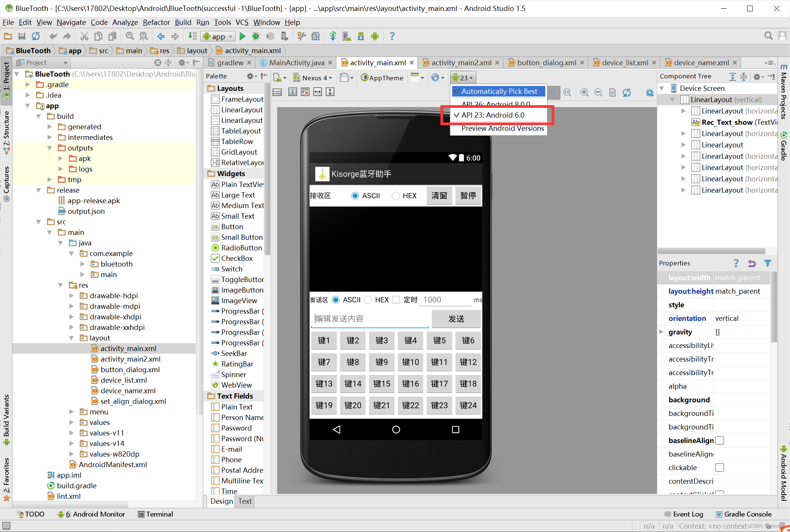Viewport: 790px width, 532px height.
Task: Open the API 23 version dropdown
Action: click(463, 78)
